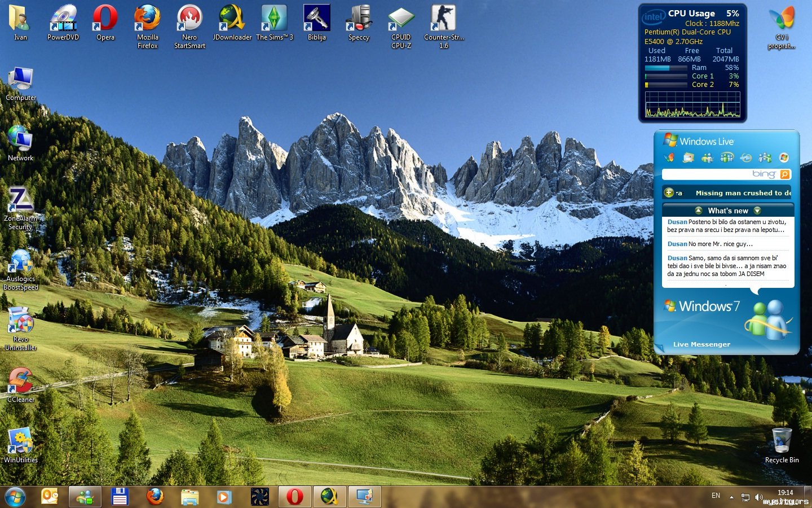Click the Speccy desktop shortcut
The image size is (812, 508).
tap(359, 23)
